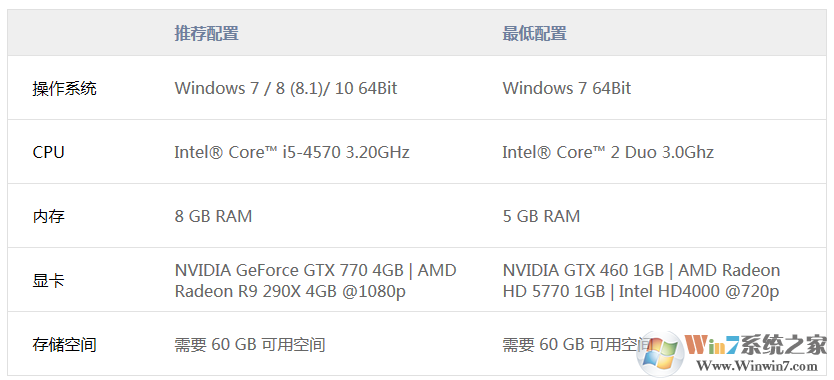
Task: Click the recommended 需要 60 GB 可用空间 cell
Action: [249, 344]
